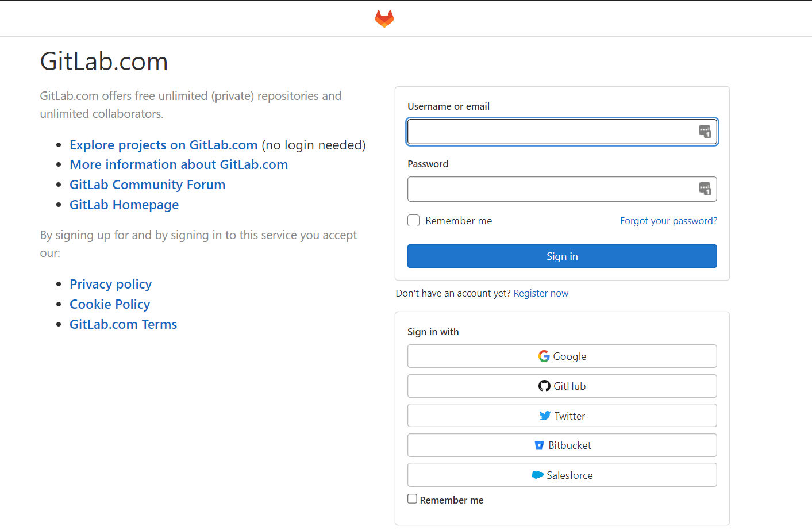The image size is (812, 530).
Task: Sign in with Google
Action: (x=562, y=356)
